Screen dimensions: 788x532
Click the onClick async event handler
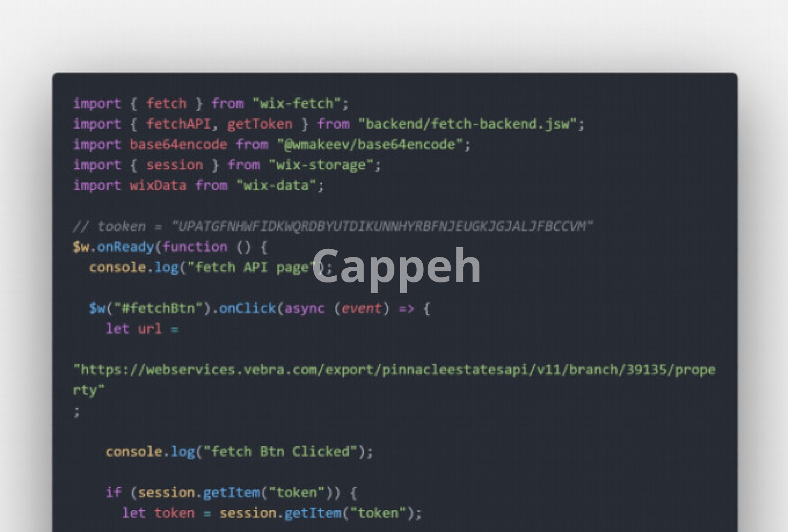[324, 308]
